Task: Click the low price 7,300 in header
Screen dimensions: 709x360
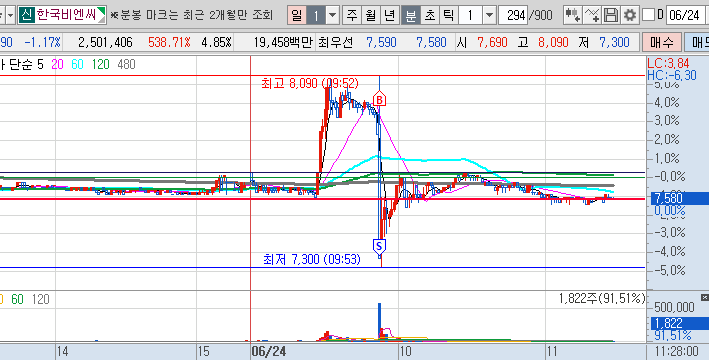Action: [x=614, y=43]
